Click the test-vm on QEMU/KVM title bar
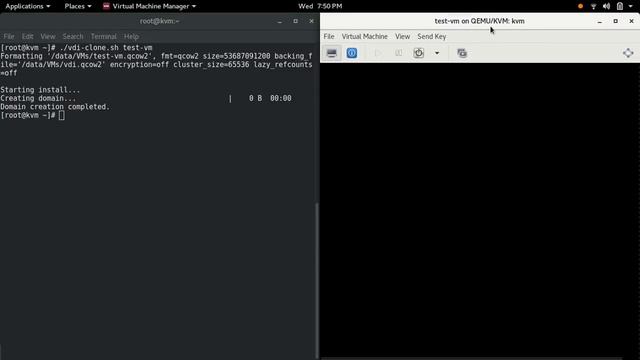The height and width of the screenshot is (360, 640). point(480,21)
